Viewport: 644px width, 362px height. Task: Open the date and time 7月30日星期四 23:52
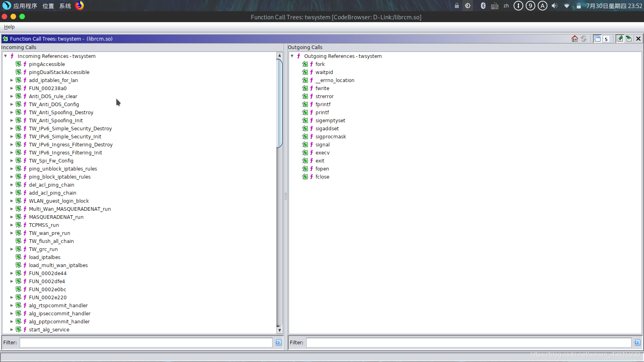(614, 6)
